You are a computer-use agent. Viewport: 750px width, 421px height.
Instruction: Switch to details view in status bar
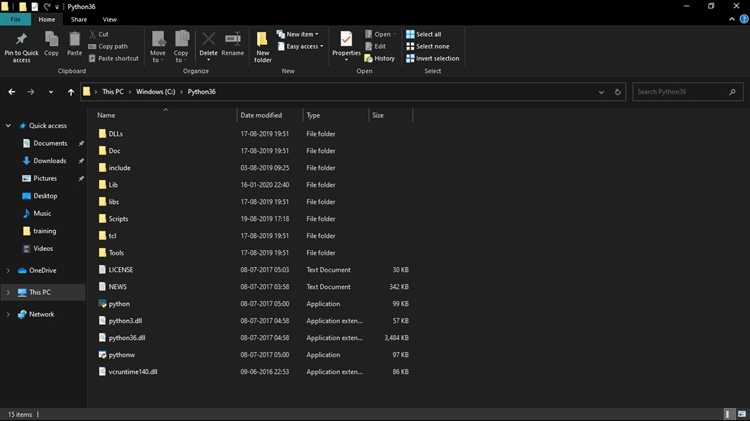(x=728, y=414)
